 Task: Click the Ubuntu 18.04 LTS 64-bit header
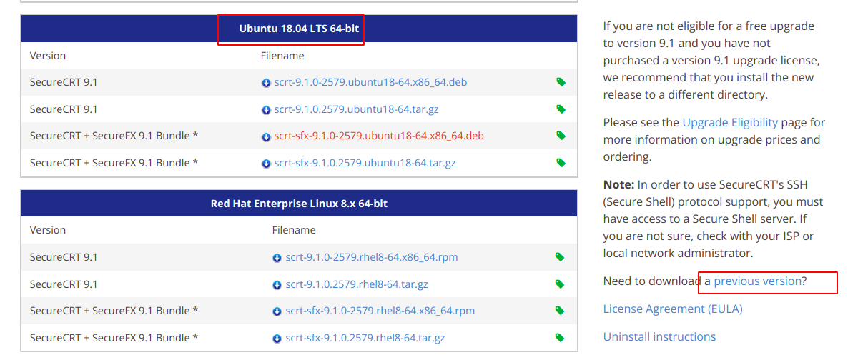point(299,29)
